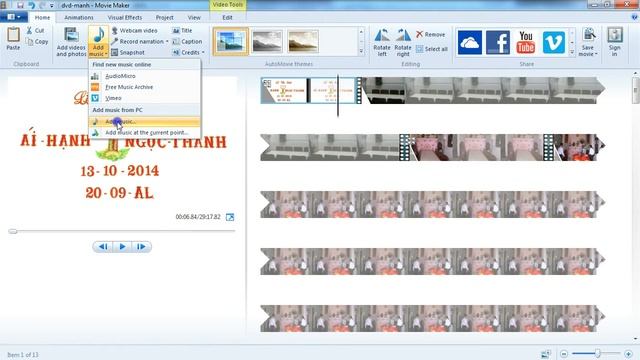Zoom in the timeline with plus button
Viewport: 640px width, 360px height.
click(628, 354)
